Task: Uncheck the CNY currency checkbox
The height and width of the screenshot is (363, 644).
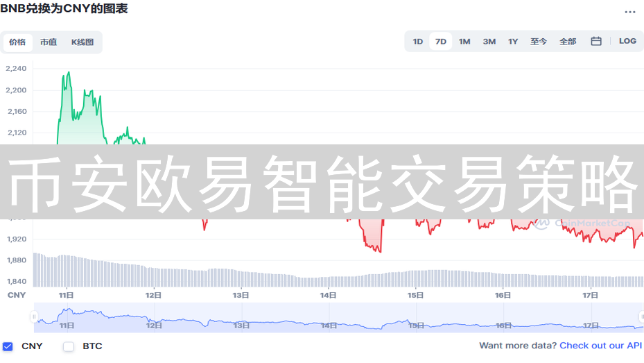Action: (8, 346)
